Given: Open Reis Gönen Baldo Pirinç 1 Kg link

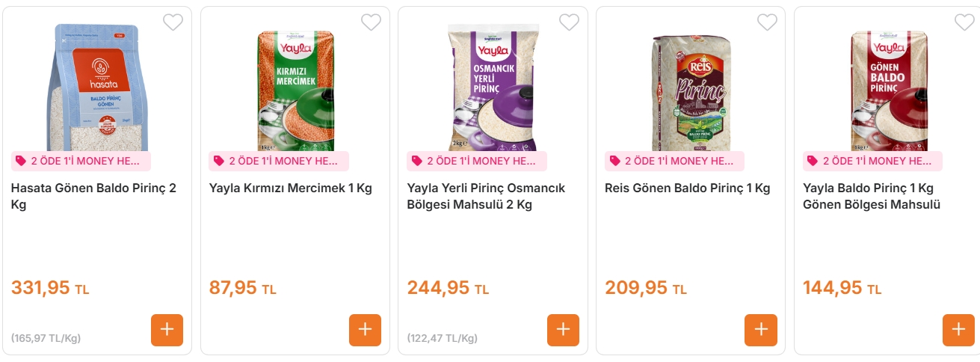Looking at the screenshot, I should pyautogui.click(x=687, y=188).
